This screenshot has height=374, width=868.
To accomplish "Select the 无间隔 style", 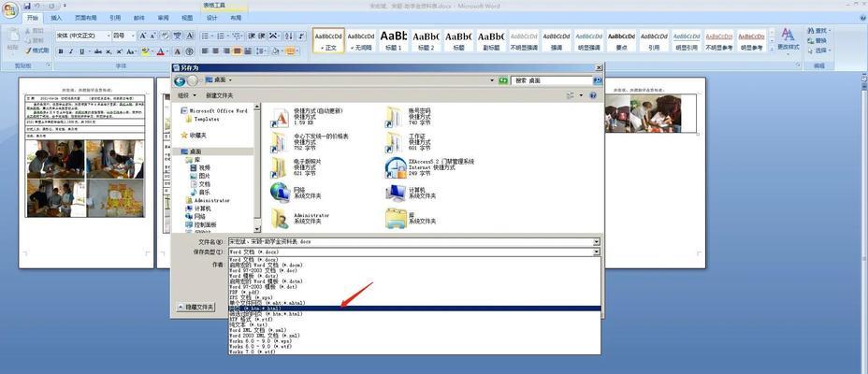I will point(361,40).
